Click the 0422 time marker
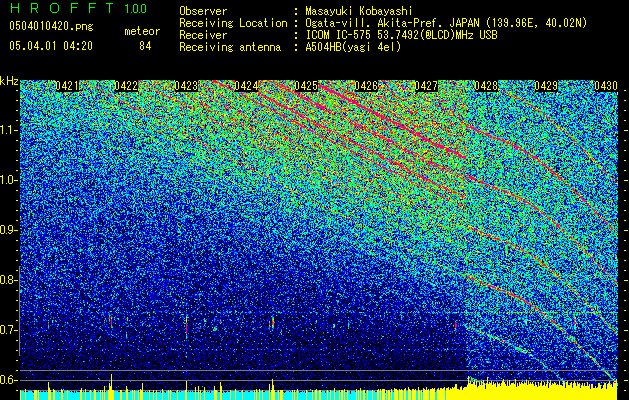Image resolution: width=629 pixels, height=400 pixels. pos(126,86)
